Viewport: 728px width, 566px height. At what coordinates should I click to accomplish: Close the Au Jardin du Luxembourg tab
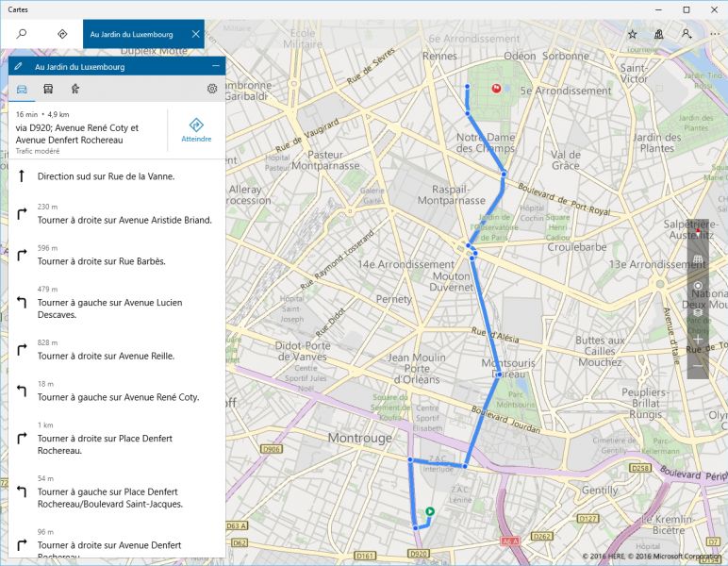click(195, 34)
